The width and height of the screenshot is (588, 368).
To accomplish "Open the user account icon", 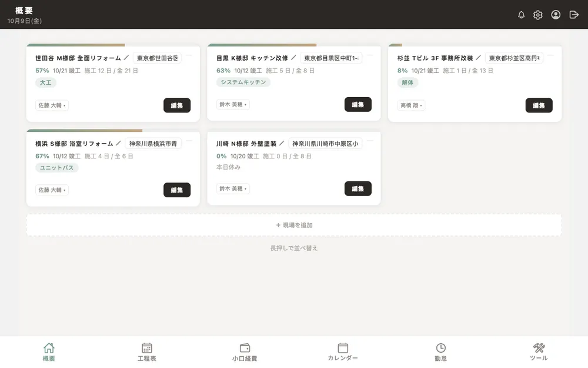I will (556, 15).
